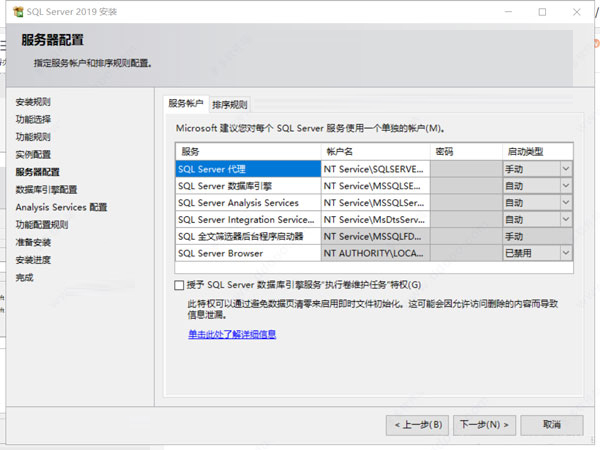
Task: Click account name NT Service\MSSQLSer... cell
Action: coord(375,203)
